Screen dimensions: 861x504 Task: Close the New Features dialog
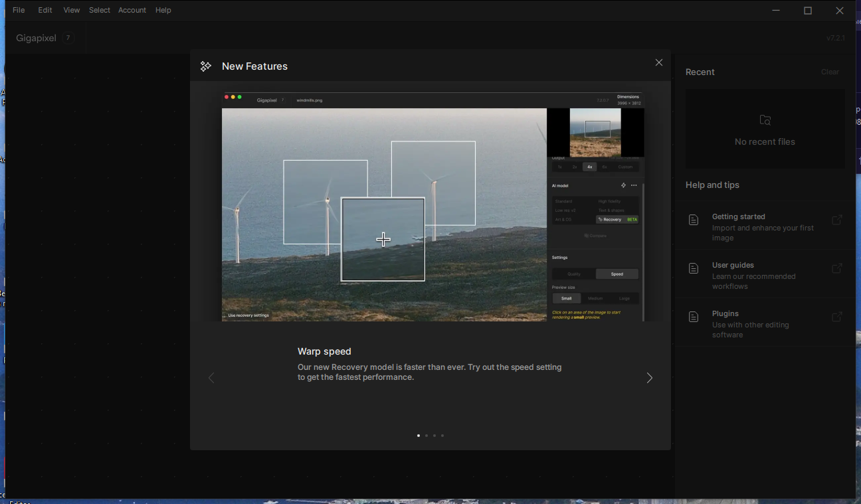click(658, 62)
